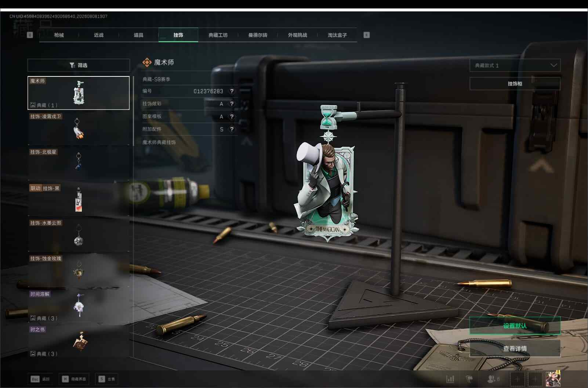The image size is (588, 388).
Task: Switch to the 外观挑战 tab
Action: [x=297, y=35]
